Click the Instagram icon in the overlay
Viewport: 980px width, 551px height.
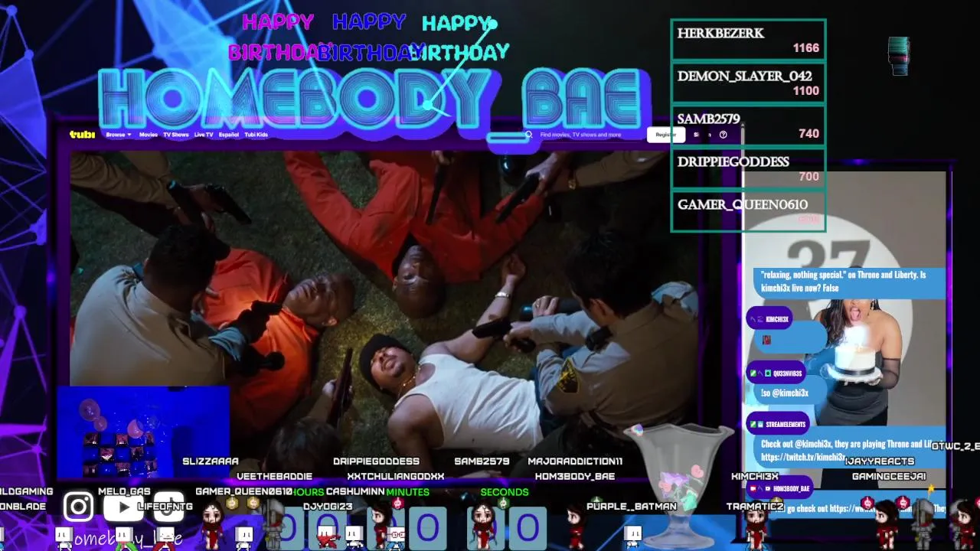78,507
